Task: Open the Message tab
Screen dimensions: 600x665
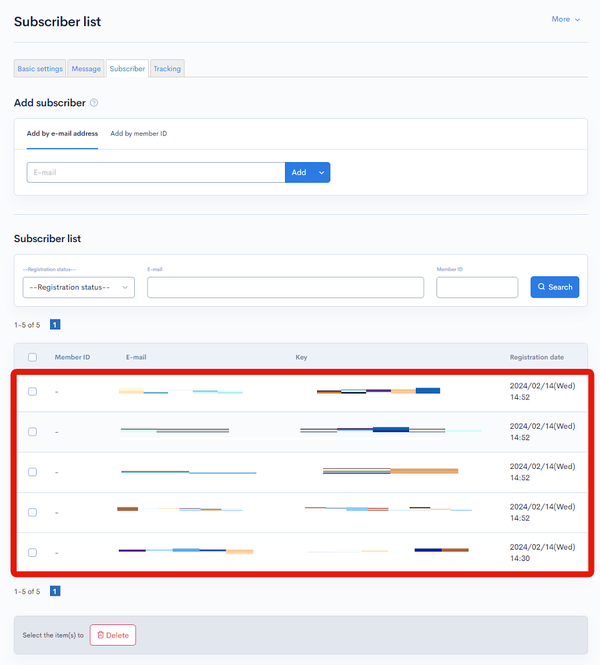Action: [86, 68]
